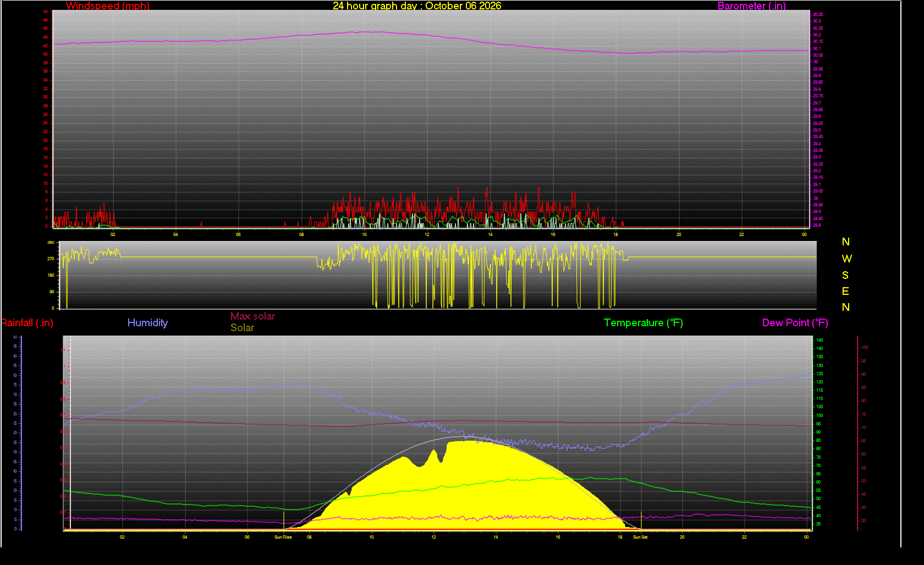Click the Max solar legend label
The image size is (924, 565).
(252, 316)
